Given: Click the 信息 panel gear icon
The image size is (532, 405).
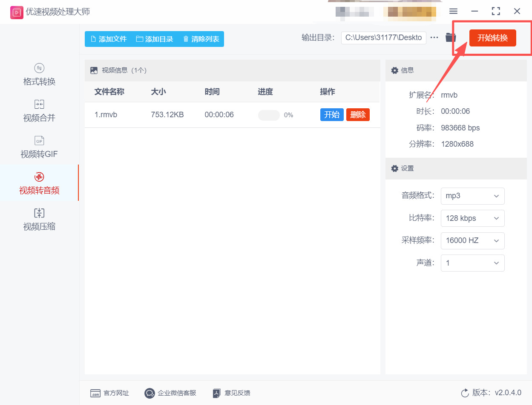Looking at the screenshot, I should [395, 70].
